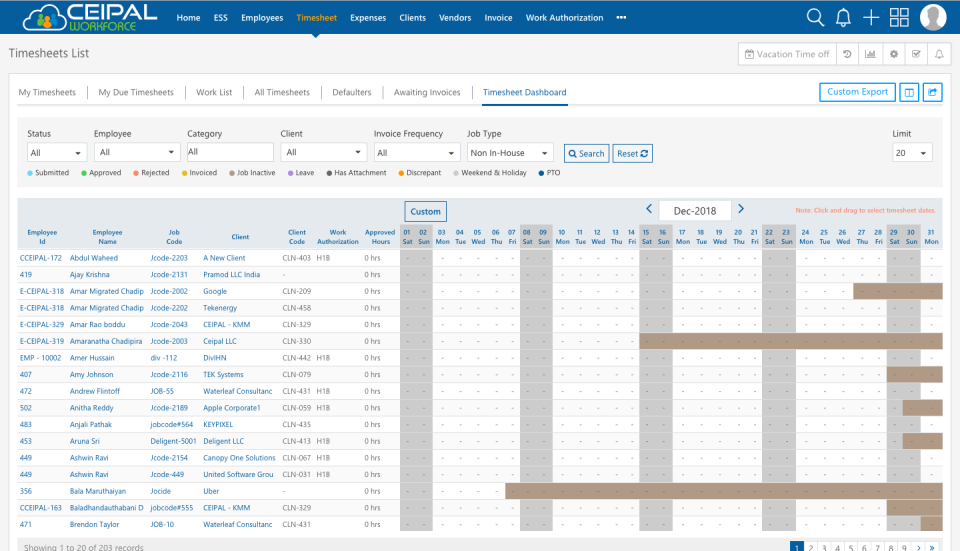Click the Rejected legend color dot

(x=136, y=173)
